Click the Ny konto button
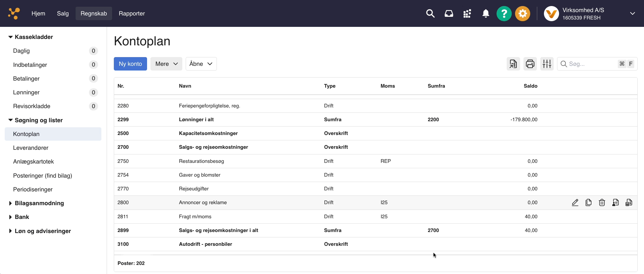This screenshot has width=644, height=274. click(130, 64)
